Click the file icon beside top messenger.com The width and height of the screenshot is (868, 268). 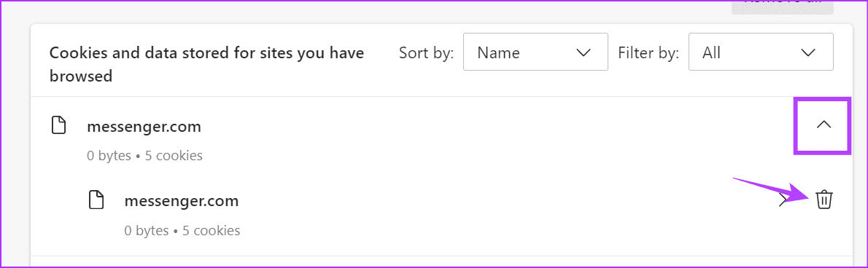(58, 125)
